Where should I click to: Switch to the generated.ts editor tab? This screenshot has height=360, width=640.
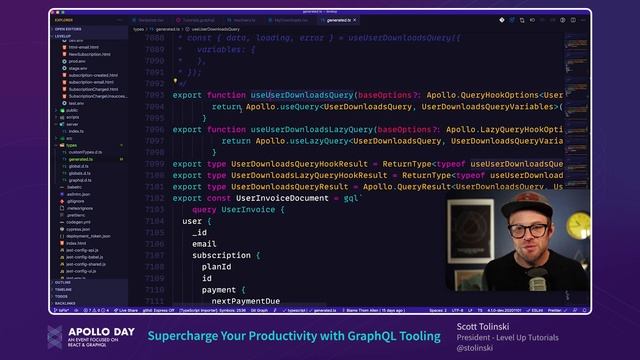(x=338, y=20)
